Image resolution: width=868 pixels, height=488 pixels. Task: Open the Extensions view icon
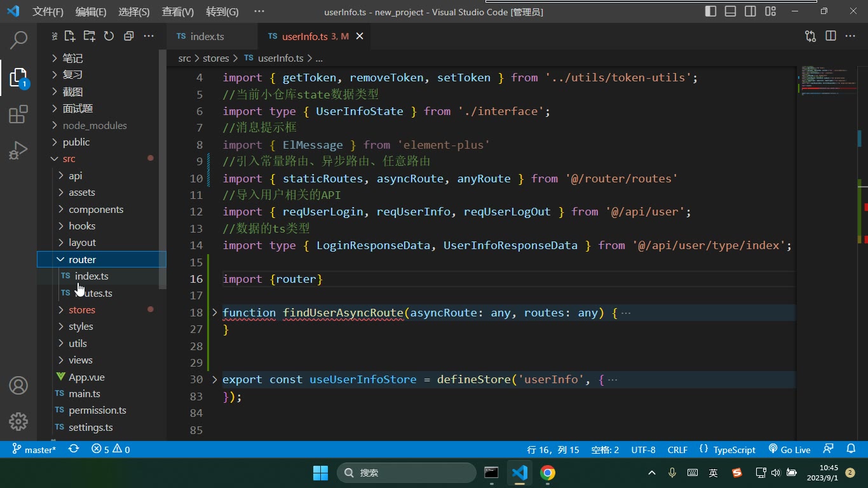(18, 114)
